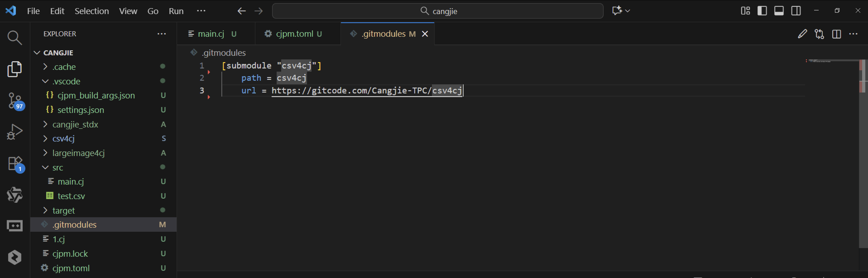The image size is (868, 278).
Task: Open the Extensions view
Action: pos(14,164)
